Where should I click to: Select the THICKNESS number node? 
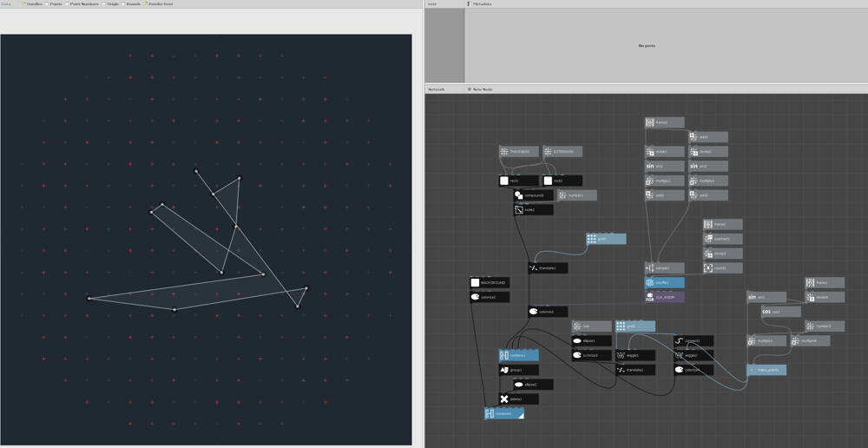[x=519, y=151]
